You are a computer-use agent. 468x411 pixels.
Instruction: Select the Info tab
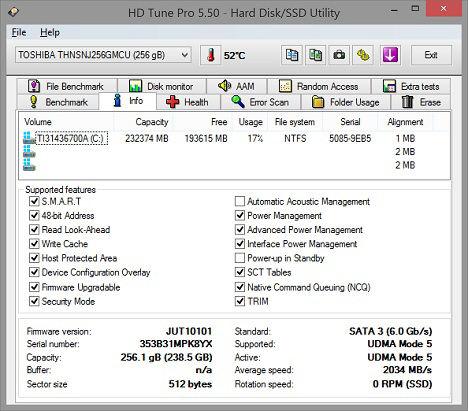(x=128, y=101)
